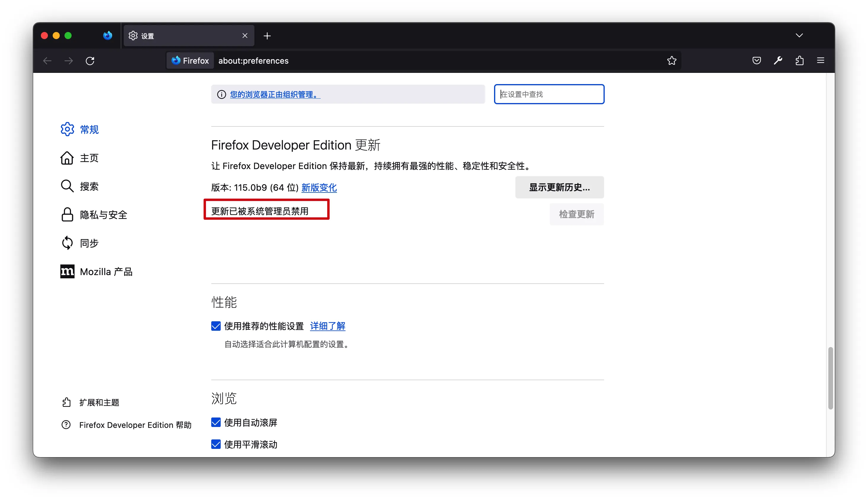This screenshot has height=501, width=868.
Task: Click the page vertical scrollbar thumb
Action: [830, 378]
